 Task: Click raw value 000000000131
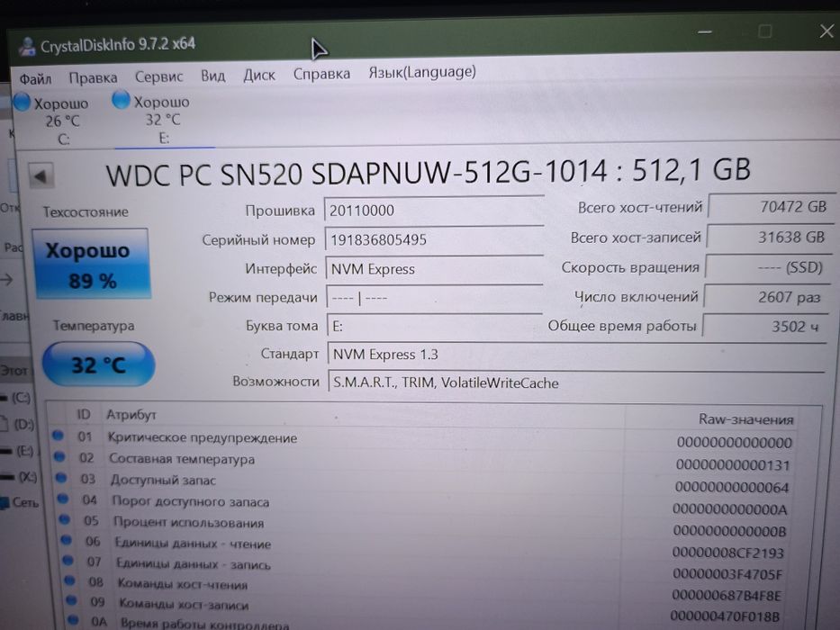pyautogui.click(x=733, y=464)
